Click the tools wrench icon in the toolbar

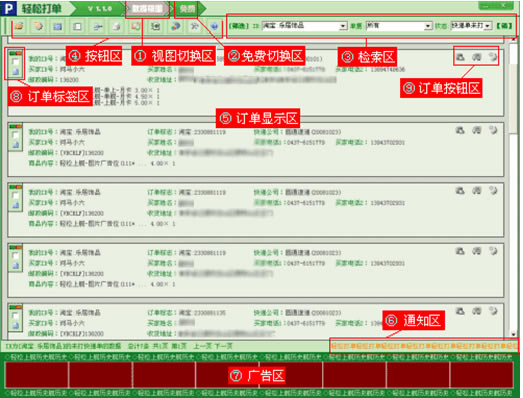[194, 26]
